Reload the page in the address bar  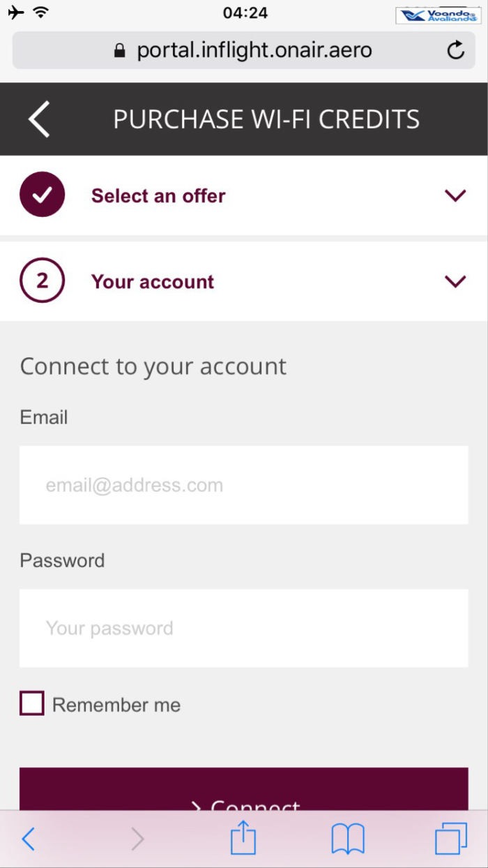(x=455, y=50)
